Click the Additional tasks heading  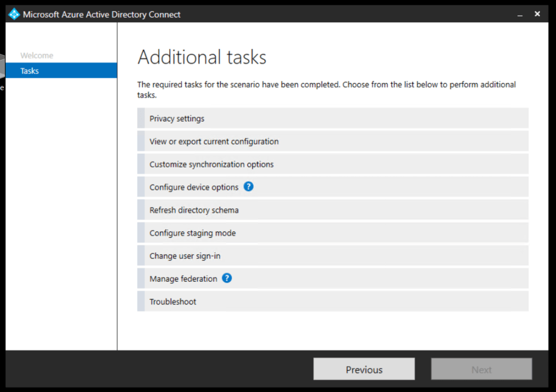(202, 57)
